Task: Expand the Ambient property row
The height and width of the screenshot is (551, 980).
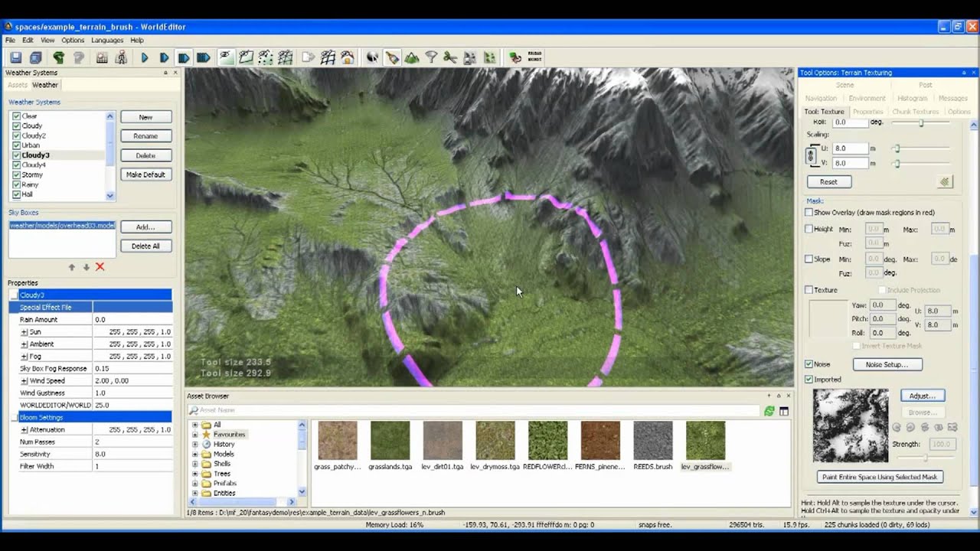Action: pyautogui.click(x=24, y=344)
